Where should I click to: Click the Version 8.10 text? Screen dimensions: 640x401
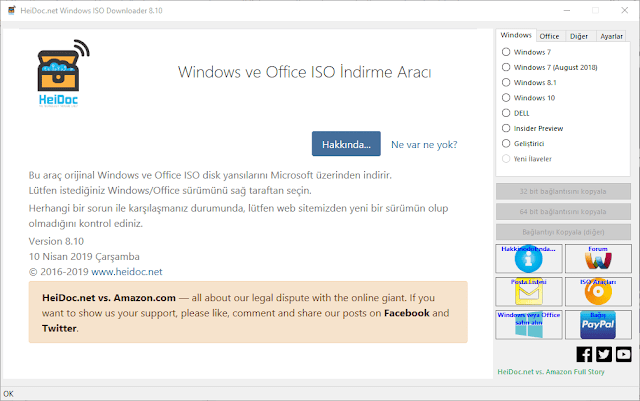tap(56, 241)
